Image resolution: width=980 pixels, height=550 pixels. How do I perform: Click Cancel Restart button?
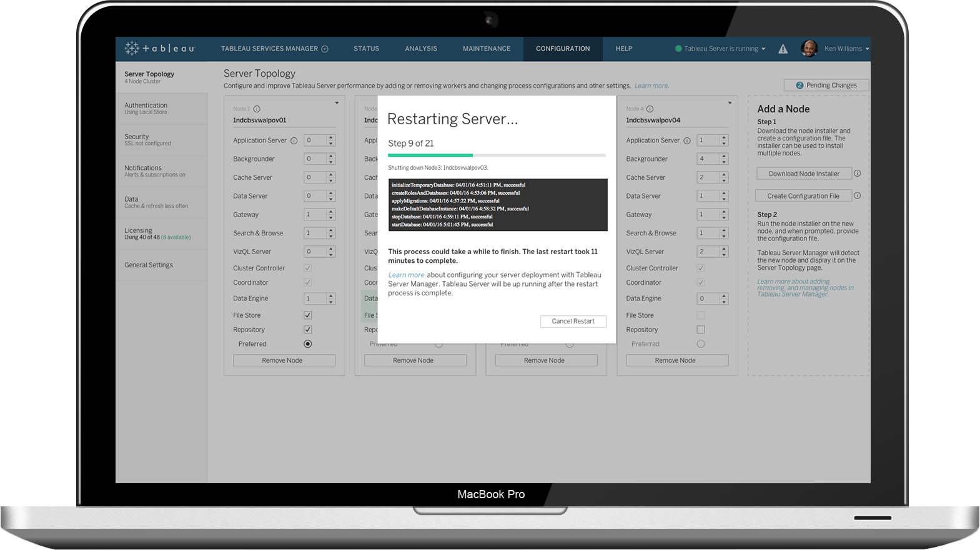(573, 321)
